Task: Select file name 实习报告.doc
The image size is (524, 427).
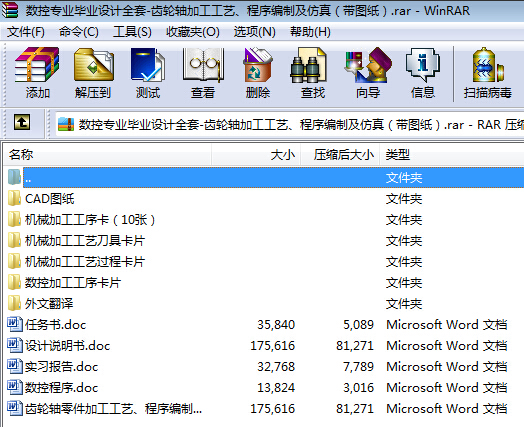Action: [x=61, y=367]
